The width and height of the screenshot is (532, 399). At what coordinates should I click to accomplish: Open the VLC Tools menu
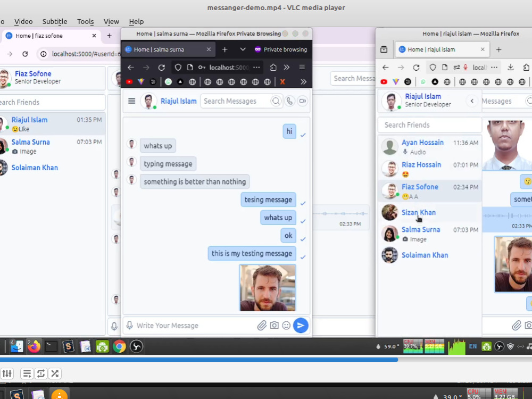(85, 21)
